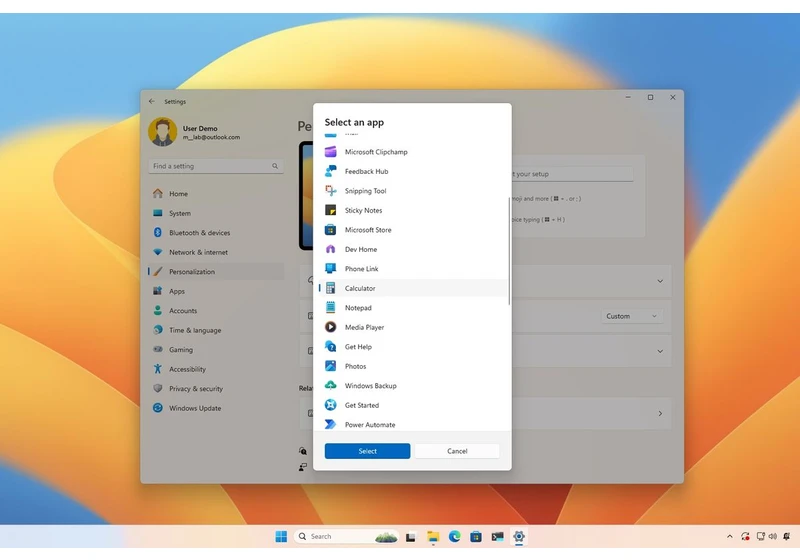The image size is (800, 560).
Task: Show hidden system tray icons
Action: [x=730, y=537]
